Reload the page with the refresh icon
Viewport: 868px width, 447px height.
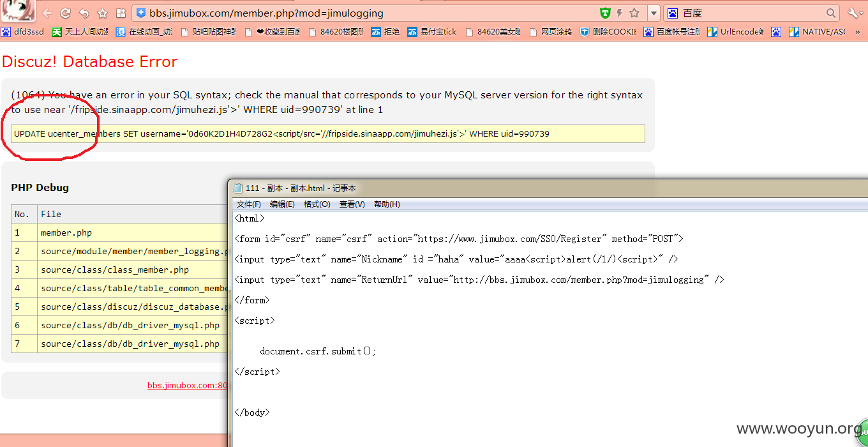65,13
